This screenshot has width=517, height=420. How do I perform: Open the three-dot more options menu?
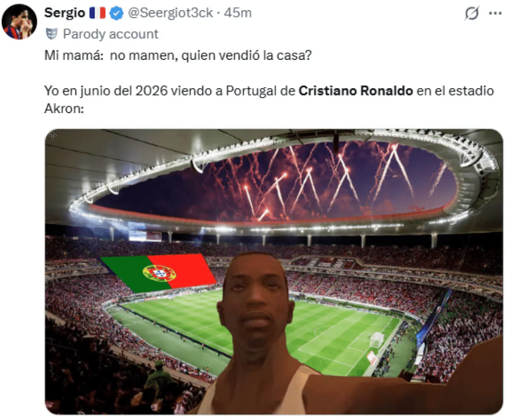coord(495,14)
